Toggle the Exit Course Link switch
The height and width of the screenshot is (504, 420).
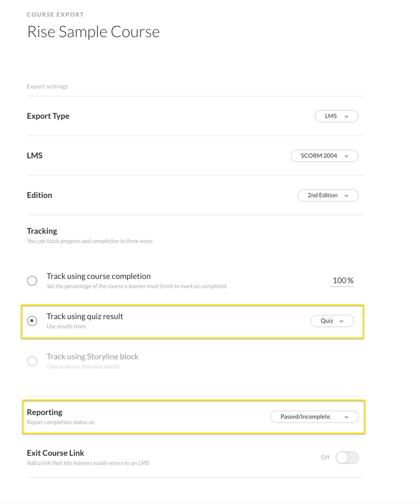pyautogui.click(x=347, y=458)
